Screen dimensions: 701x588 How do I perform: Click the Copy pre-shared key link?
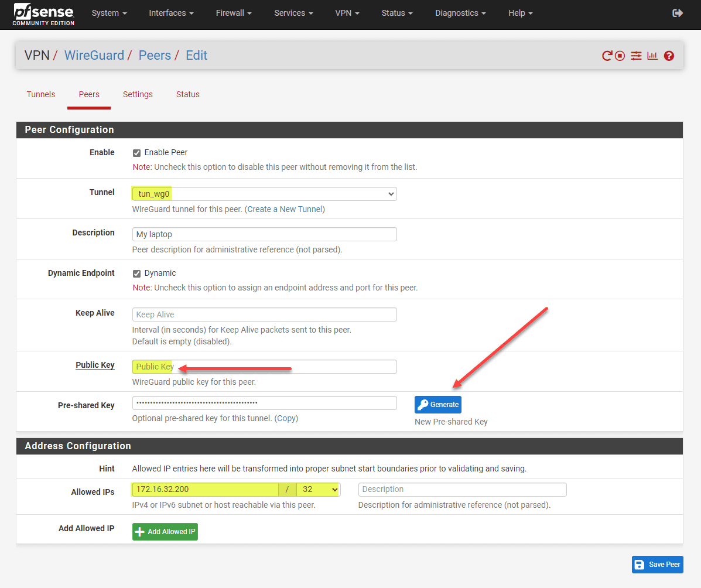pos(286,418)
